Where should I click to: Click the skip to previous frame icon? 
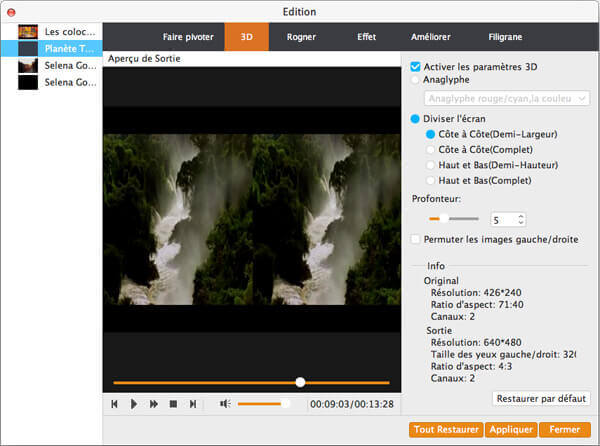click(115, 404)
